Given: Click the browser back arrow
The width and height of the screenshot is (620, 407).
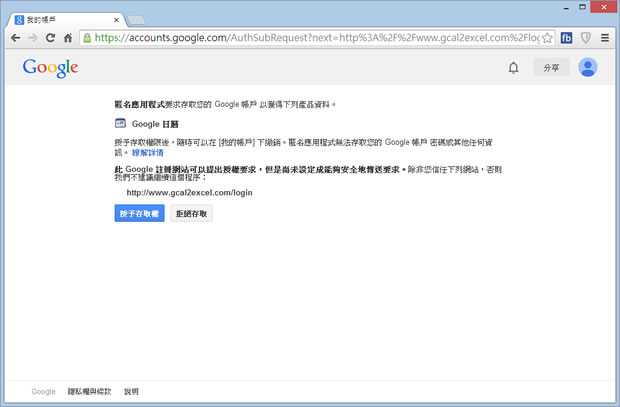Looking at the screenshot, I should coord(15,38).
